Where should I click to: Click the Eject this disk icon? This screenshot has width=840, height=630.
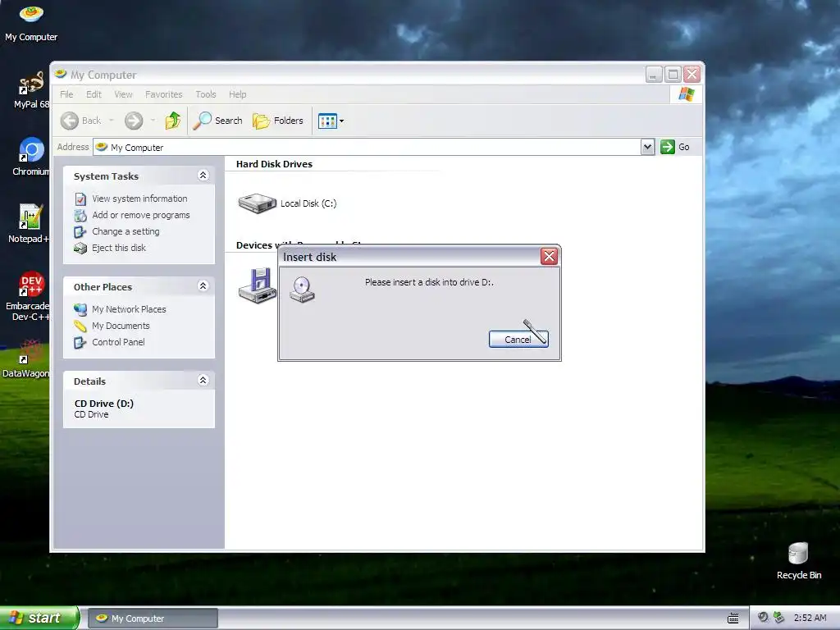click(x=80, y=248)
